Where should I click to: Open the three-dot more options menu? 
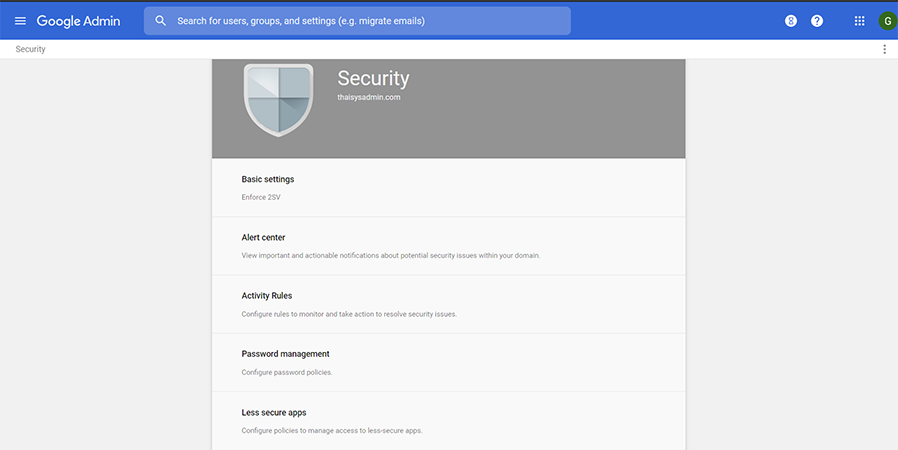[884, 49]
